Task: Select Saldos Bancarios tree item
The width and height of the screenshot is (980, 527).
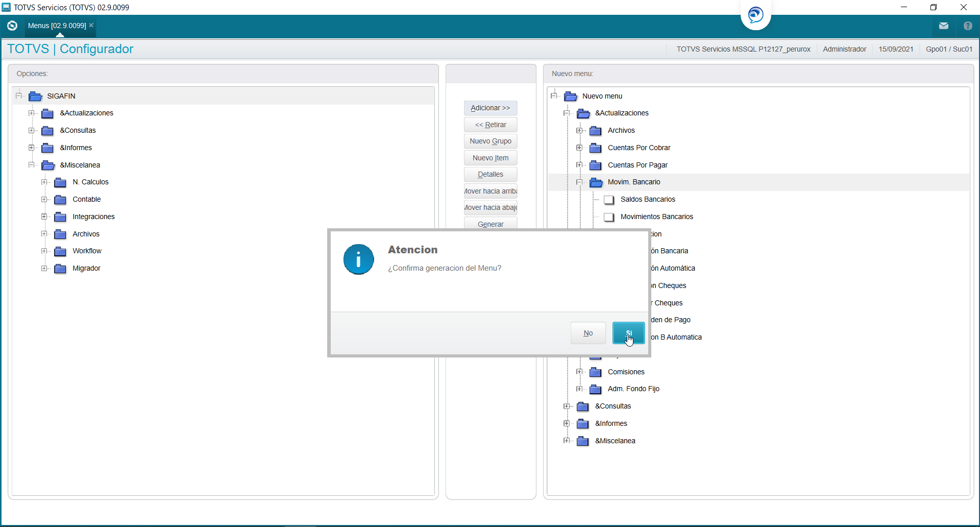Action: point(648,199)
